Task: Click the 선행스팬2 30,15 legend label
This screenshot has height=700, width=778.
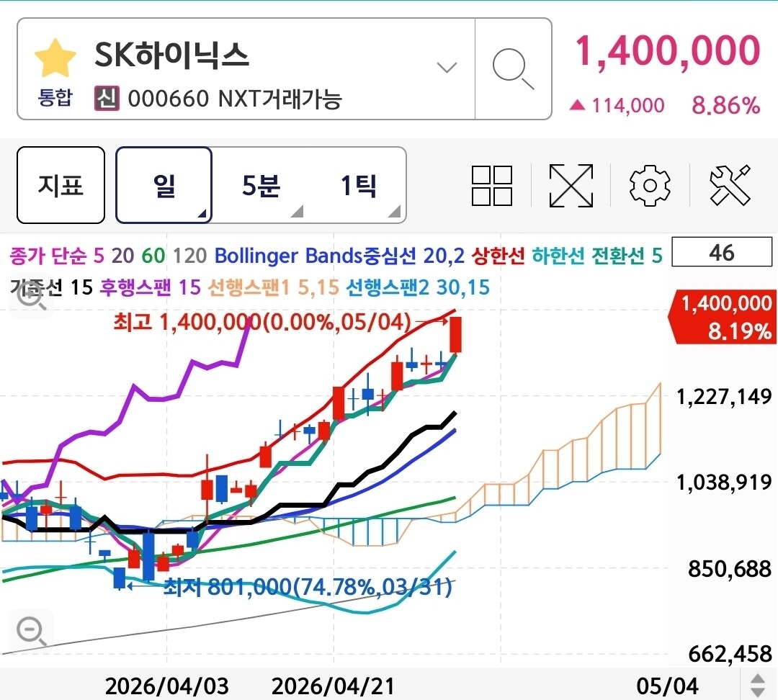Action: [417, 287]
